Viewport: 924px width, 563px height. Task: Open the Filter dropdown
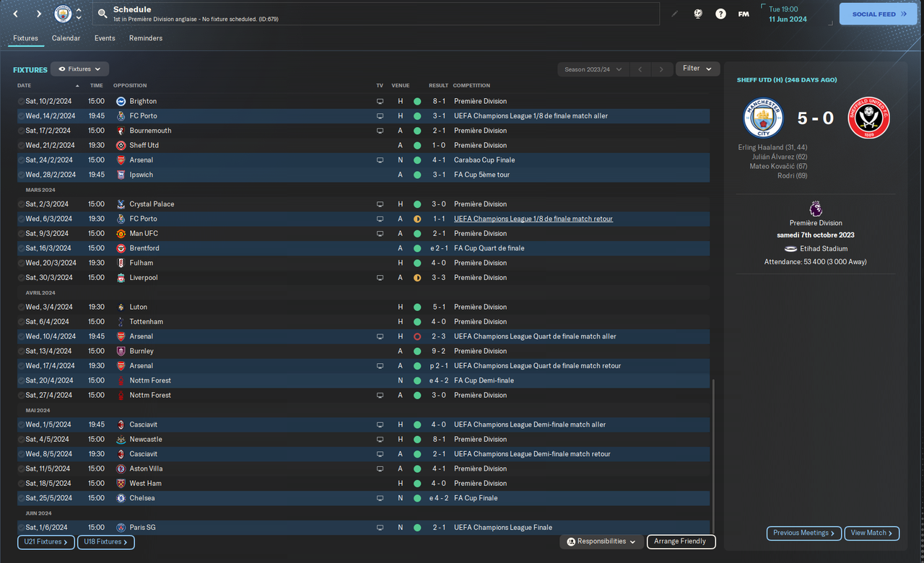[x=697, y=69]
